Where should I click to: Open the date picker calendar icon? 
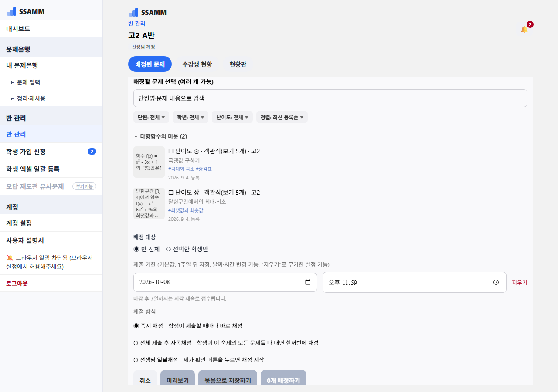point(308,282)
